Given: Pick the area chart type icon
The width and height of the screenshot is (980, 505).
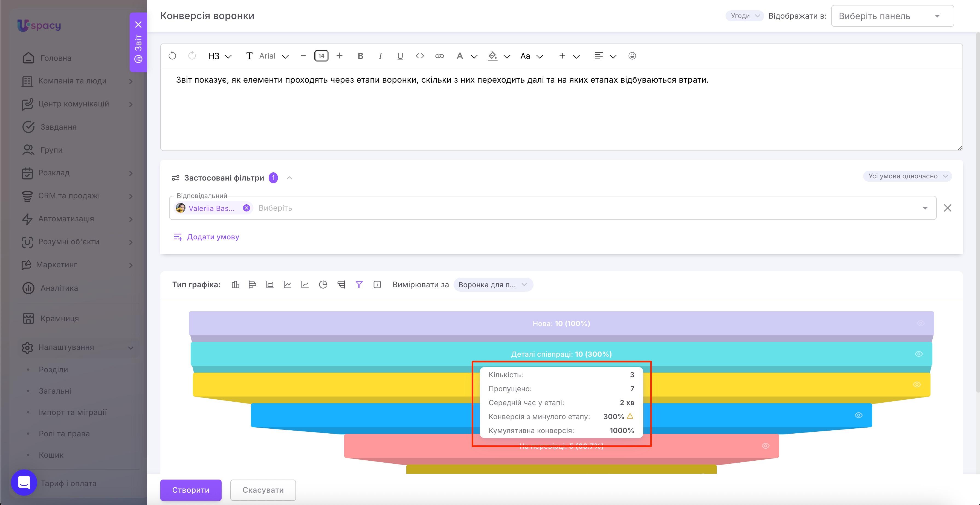Looking at the screenshot, I should pyautogui.click(x=270, y=285).
